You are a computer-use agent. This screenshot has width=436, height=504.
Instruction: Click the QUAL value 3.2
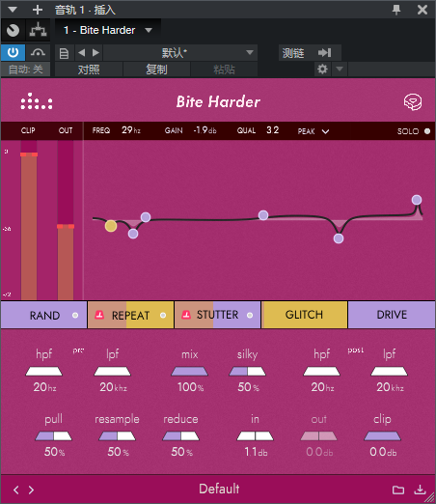[x=273, y=130]
